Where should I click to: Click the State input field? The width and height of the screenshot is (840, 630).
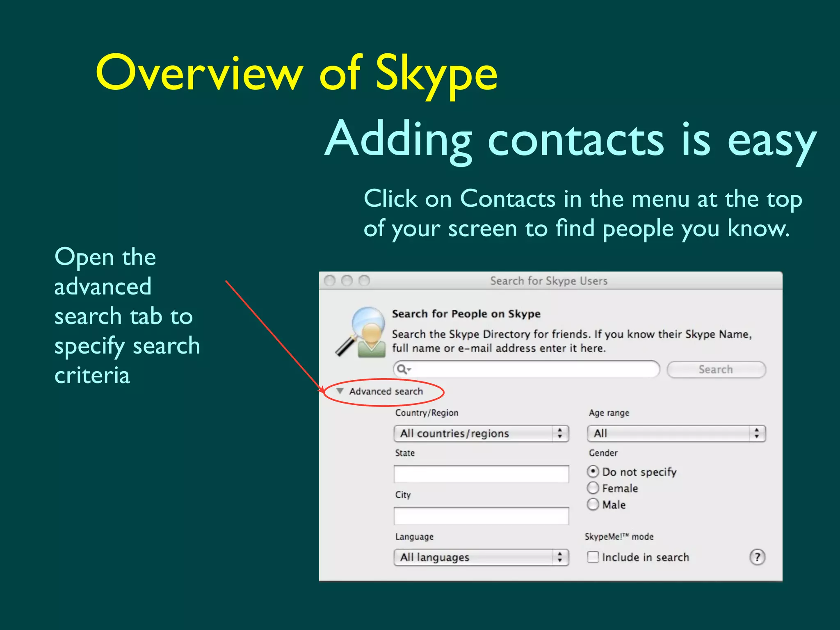click(x=481, y=474)
